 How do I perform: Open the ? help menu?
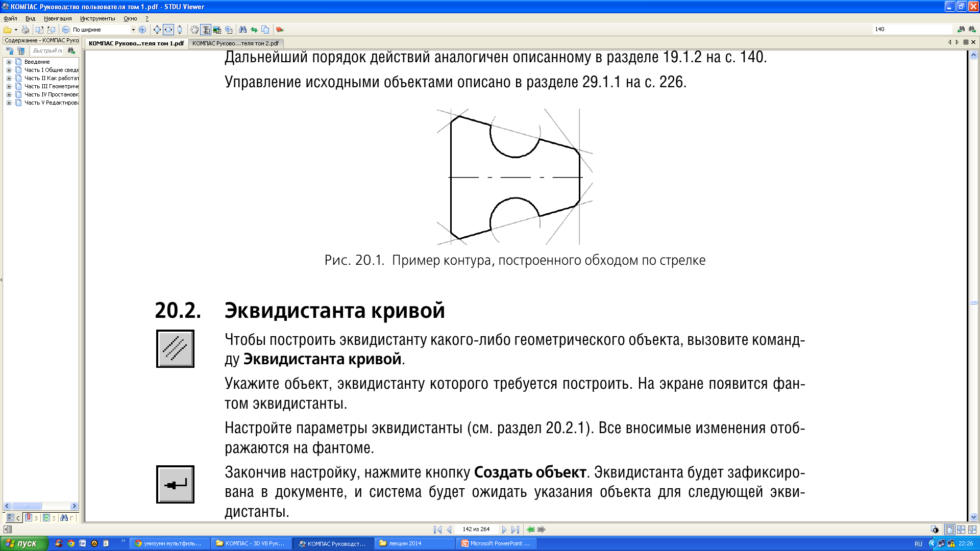[x=147, y=18]
